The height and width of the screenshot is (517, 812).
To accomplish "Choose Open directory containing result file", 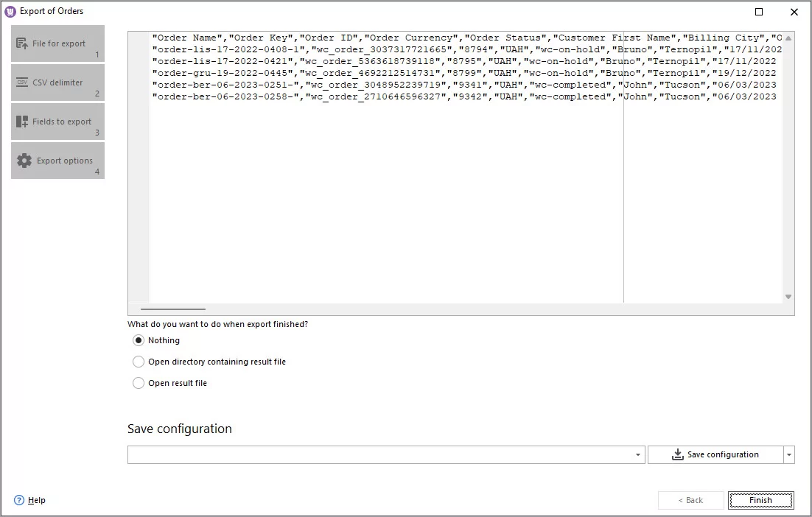I will pos(139,362).
